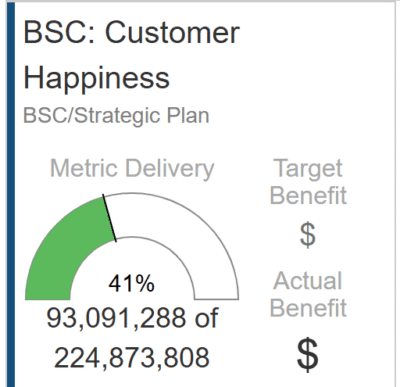Click the word Benefit under Actual
The height and width of the screenshot is (387, 400).
308,307
